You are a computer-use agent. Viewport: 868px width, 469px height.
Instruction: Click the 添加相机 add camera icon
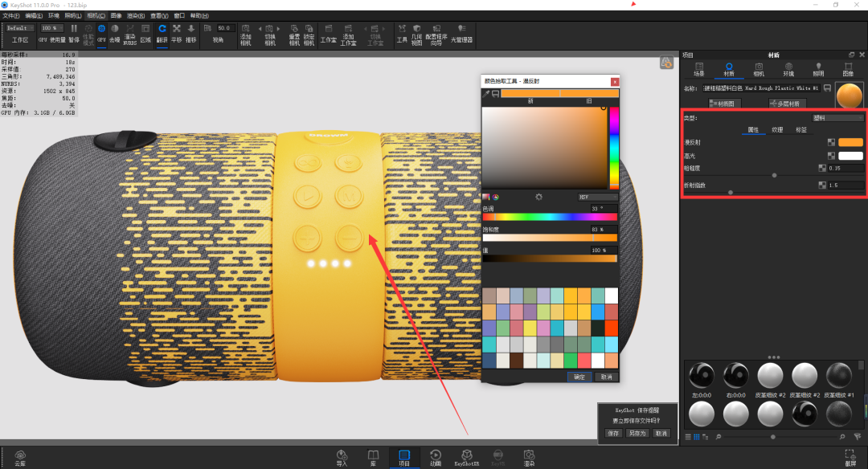(246, 35)
